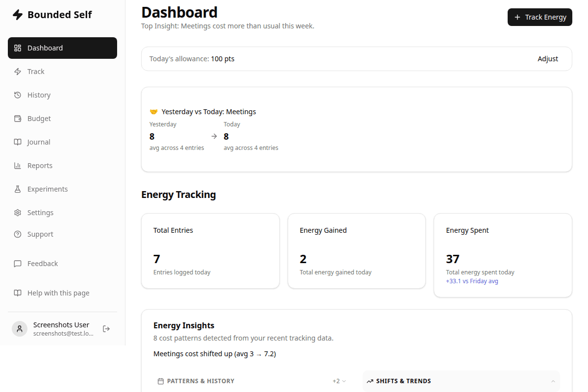Click the Screenshots User profile avatar

[20, 328]
